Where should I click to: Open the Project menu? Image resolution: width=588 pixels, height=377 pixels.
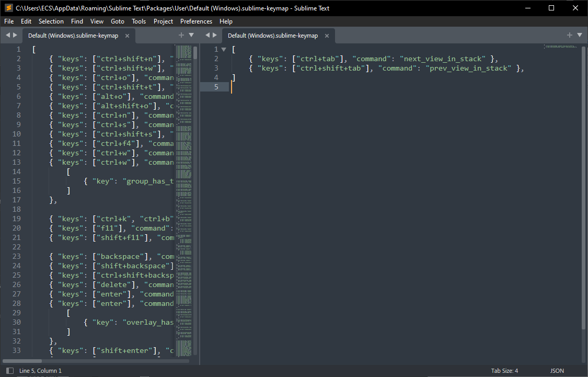click(163, 21)
